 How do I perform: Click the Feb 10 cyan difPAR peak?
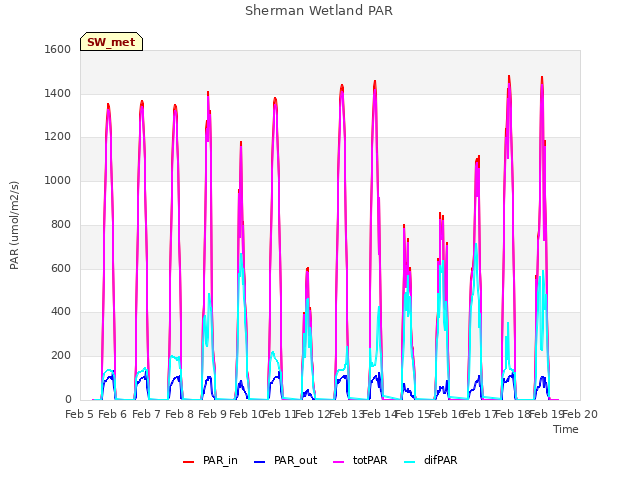click(x=242, y=255)
